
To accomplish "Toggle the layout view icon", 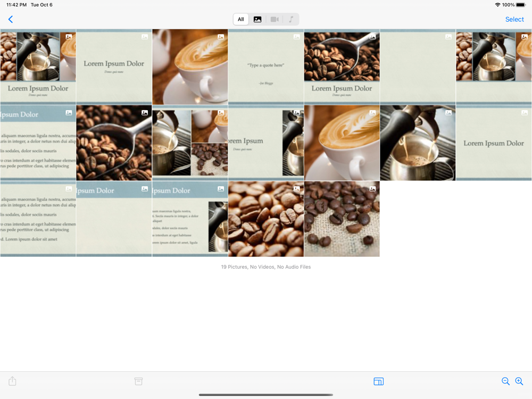I will (379, 381).
